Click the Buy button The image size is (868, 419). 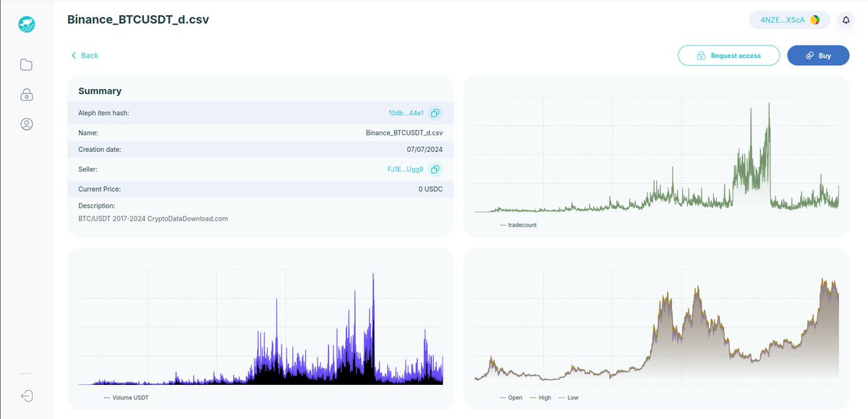coord(818,55)
